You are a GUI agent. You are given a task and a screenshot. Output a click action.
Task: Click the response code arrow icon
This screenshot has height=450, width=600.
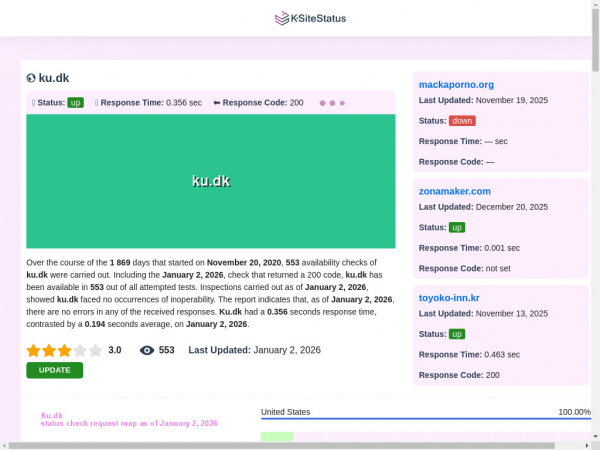click(216, 103)
